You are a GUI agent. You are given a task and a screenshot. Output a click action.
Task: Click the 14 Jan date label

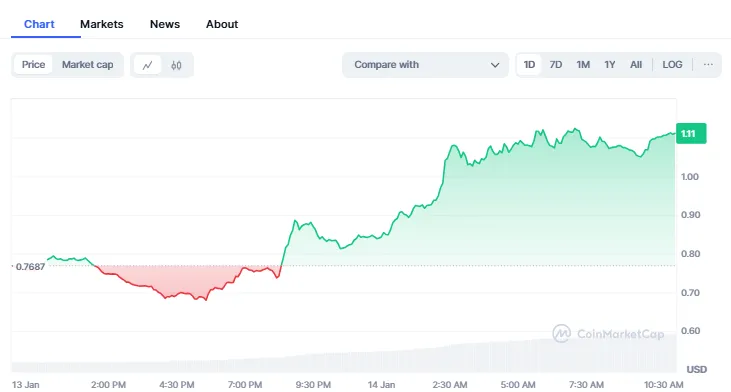381,385
